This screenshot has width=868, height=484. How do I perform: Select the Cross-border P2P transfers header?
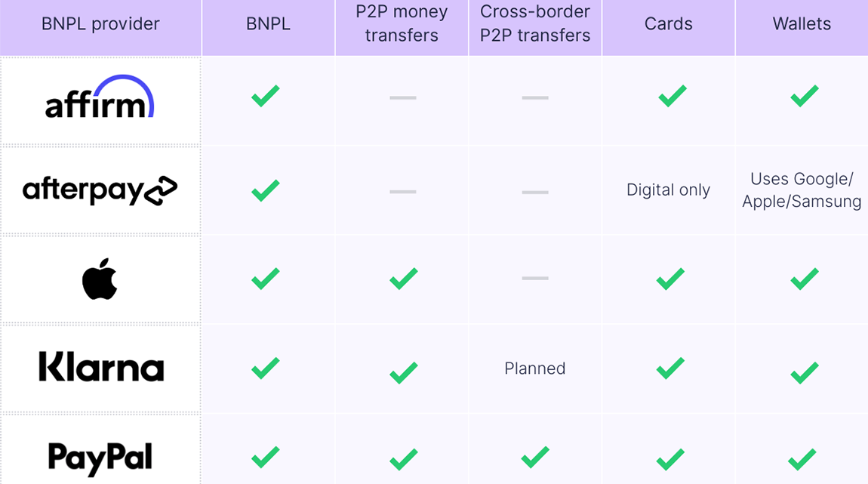(x=535, y=24)
